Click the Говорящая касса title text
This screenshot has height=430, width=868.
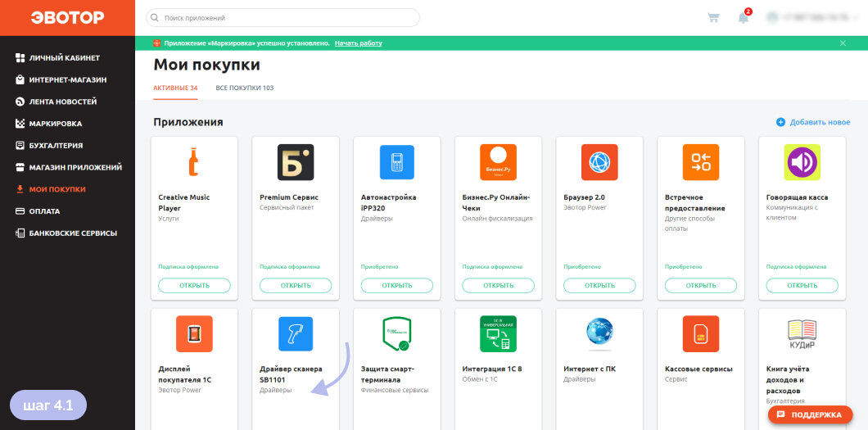click(x=797, y=197)
